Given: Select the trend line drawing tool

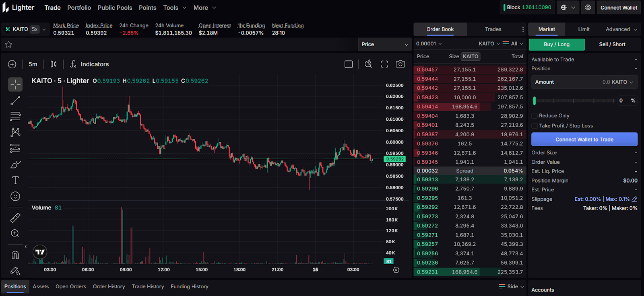Looking at the screenshot, I should (15, 101).
